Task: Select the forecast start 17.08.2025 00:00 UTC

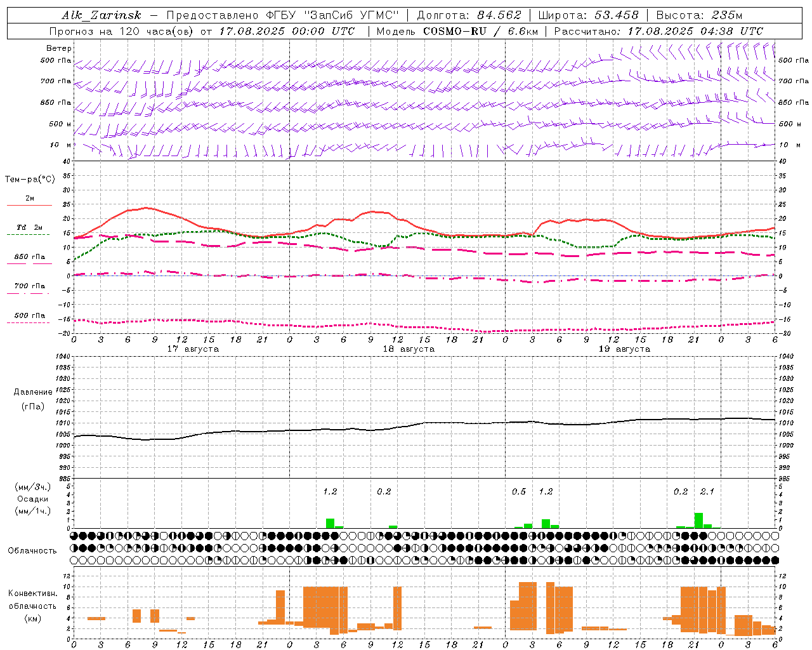Action: pos(287,31)
